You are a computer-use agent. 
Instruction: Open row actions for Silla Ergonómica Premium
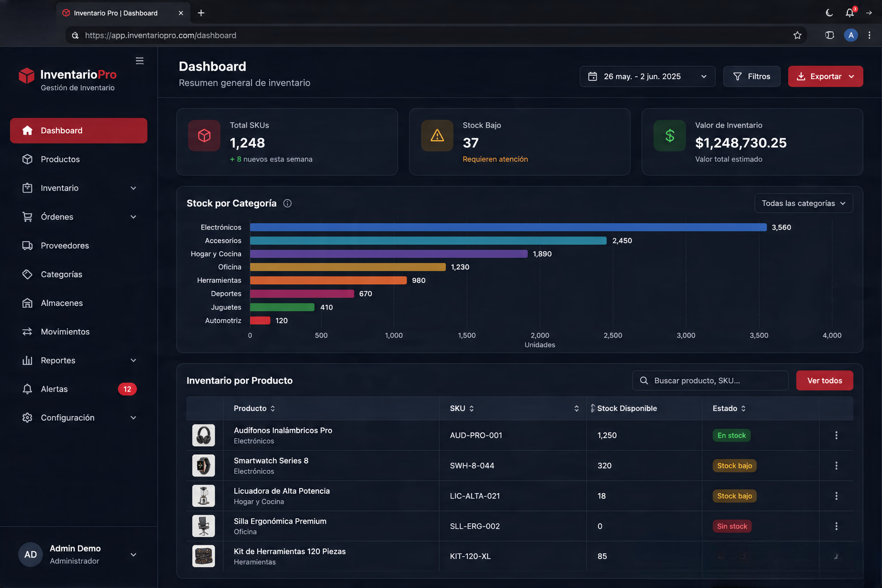click(x=836, y=526)
